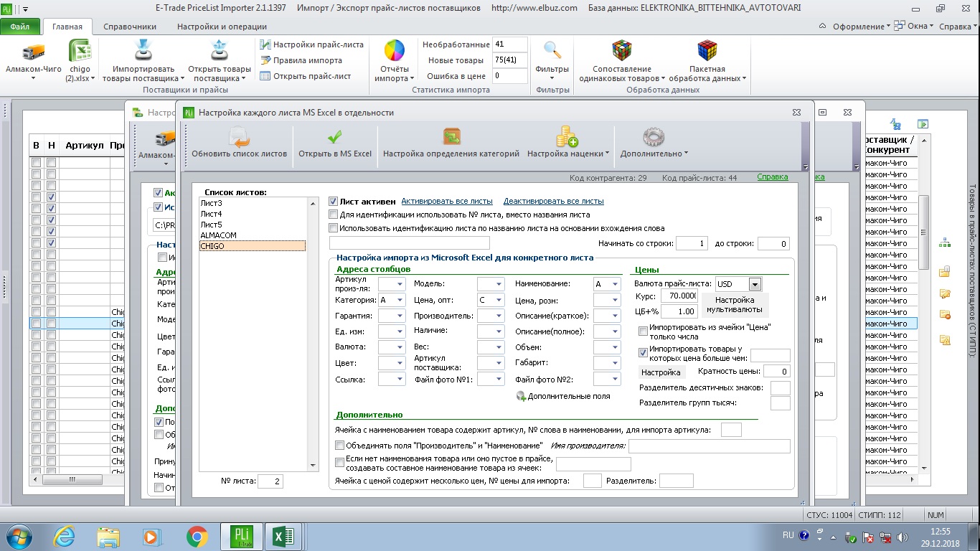Click the green Справка link
Screen dimensions: 980x551
click(x=772, y=176)
